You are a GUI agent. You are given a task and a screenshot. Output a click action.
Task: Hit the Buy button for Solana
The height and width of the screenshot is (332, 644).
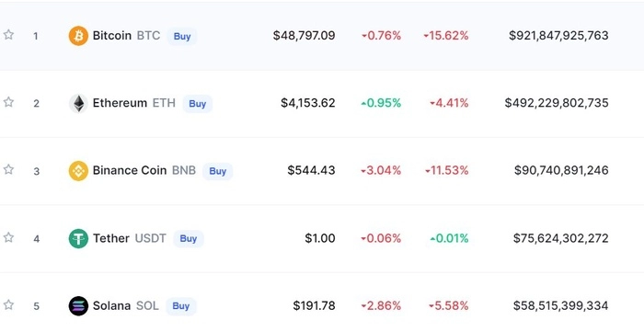tap(181, 306)
